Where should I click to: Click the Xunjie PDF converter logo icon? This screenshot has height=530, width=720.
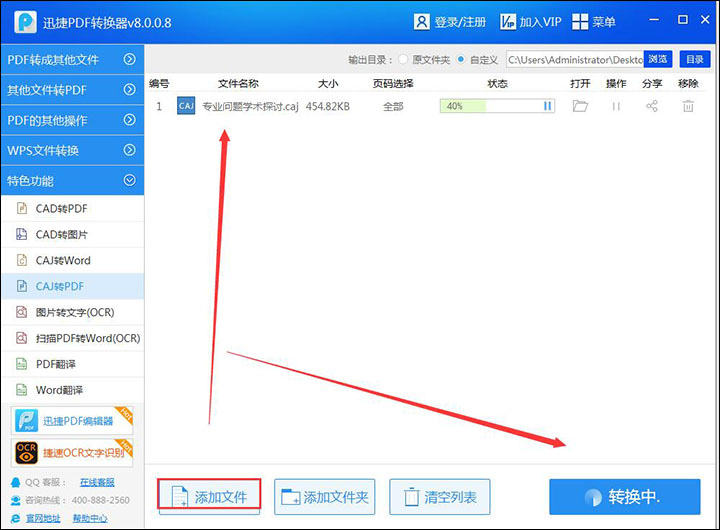(x=25, y=22)
